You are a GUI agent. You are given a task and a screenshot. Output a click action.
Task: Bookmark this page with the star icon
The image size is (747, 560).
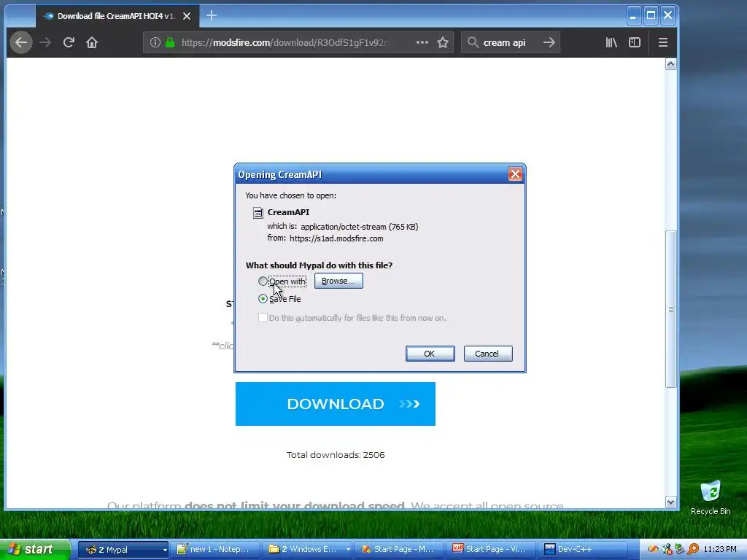point(443,42)
